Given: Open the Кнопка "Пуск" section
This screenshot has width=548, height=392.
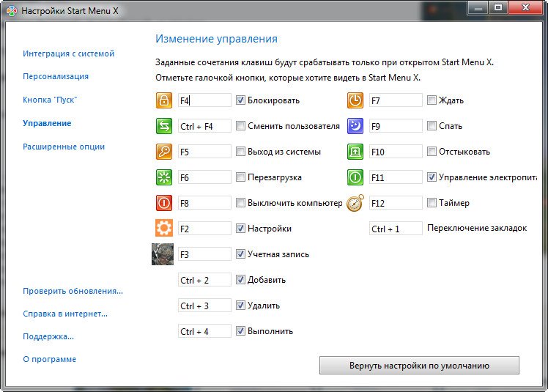Looking at the screenshot, I should [x=50, y=100].
